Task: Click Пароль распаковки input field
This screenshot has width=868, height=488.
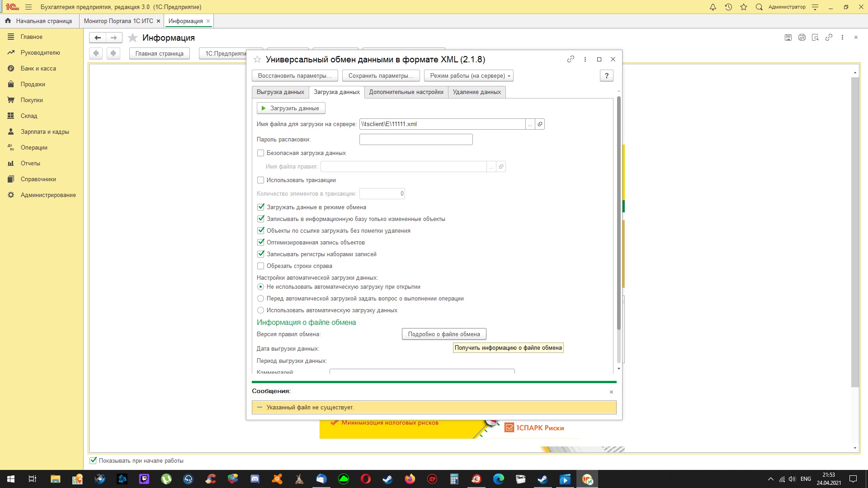Action: 416,140
